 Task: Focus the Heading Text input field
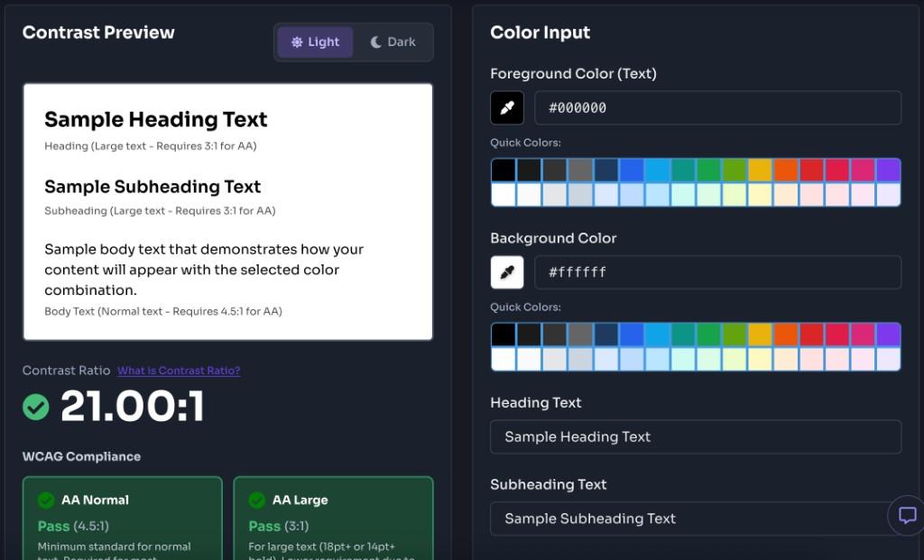(696, 436)
